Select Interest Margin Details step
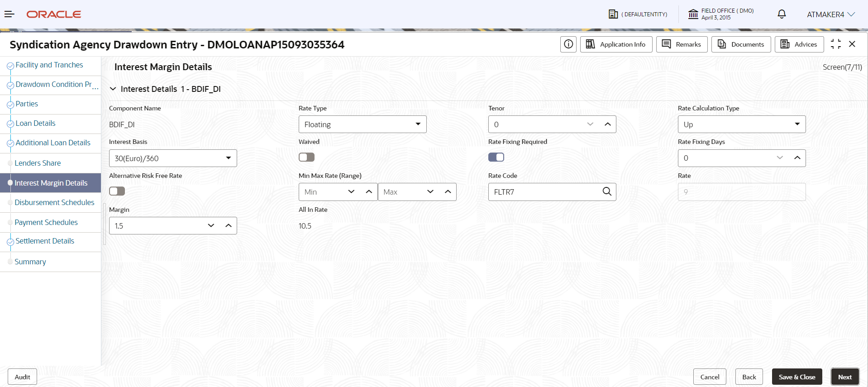Viewport: 868px width, 387px height. (x=50, y=183)
